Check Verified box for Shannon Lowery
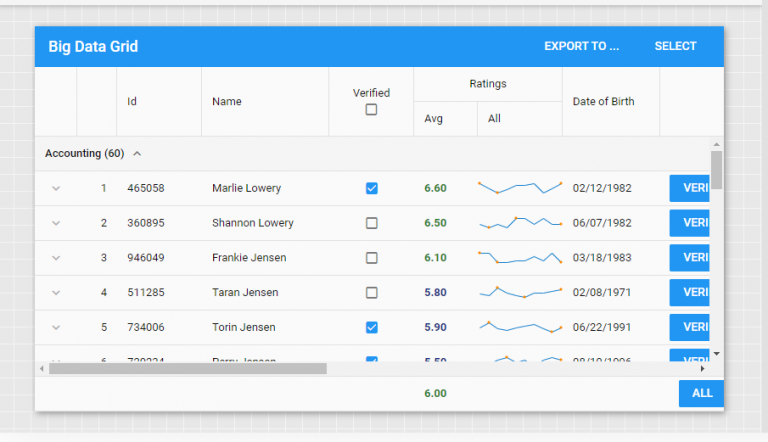 click(x=372, y=223)
